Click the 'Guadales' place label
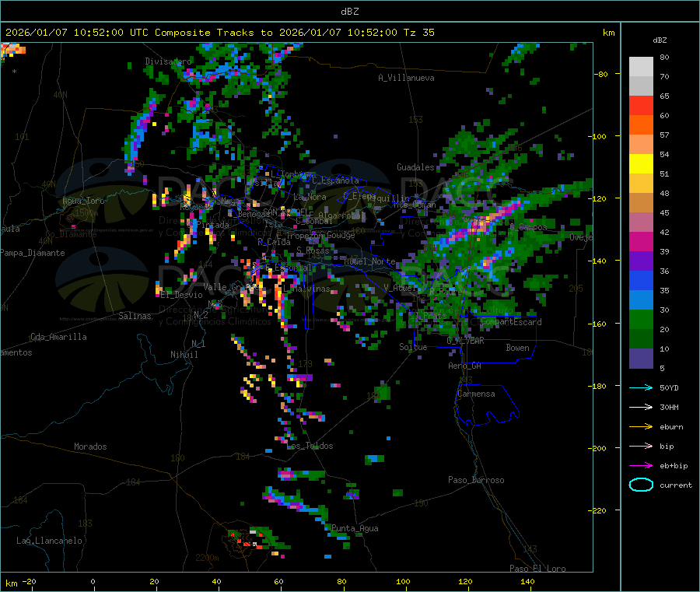 (x=415, y=167)
